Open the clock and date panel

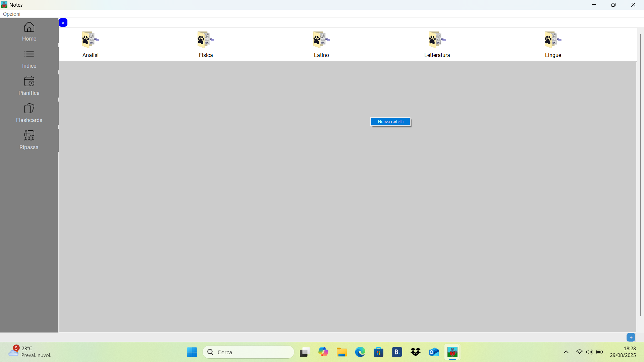point(623,352)
